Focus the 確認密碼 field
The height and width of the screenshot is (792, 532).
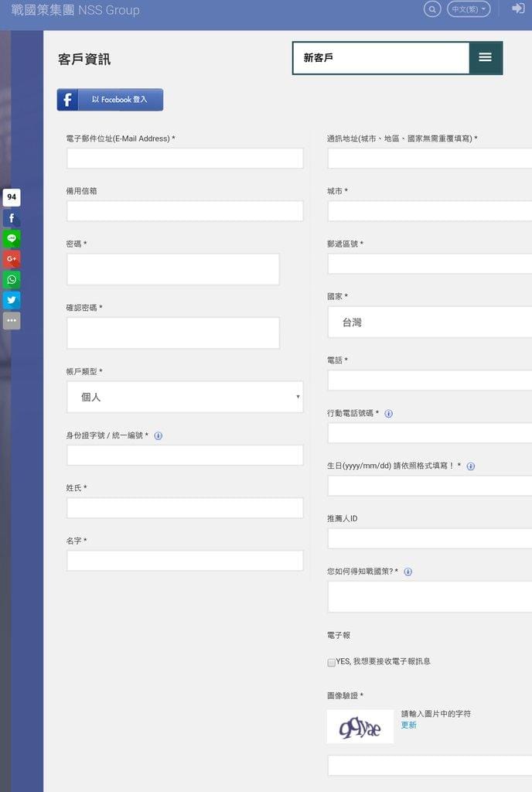pos(173,333)
